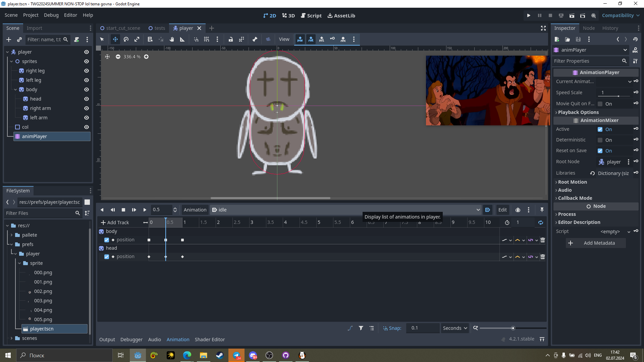This screenshot has width=644, height=362.
Task: Open Telegram from the taskbar
Action: (236, 355)
